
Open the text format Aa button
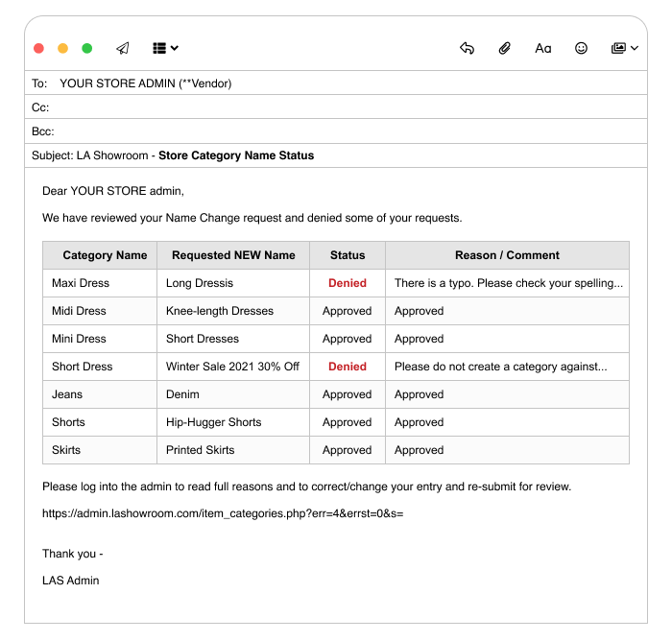click(543, 48)
